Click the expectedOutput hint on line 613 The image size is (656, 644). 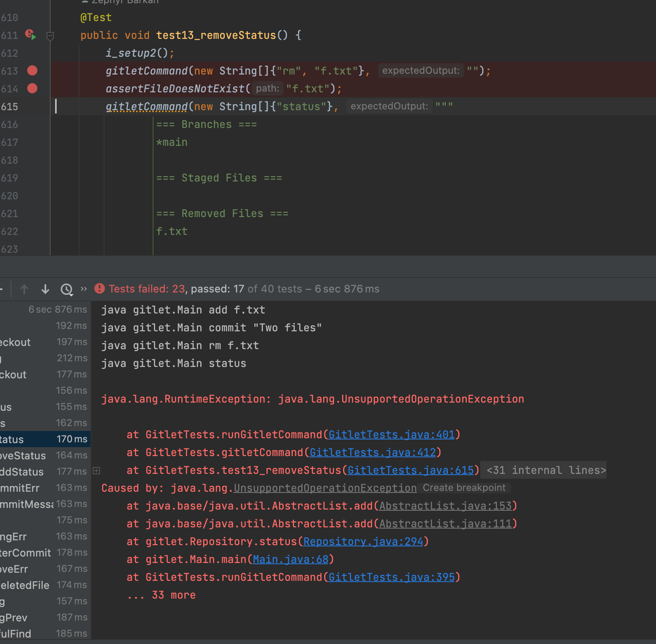point(421,71)
